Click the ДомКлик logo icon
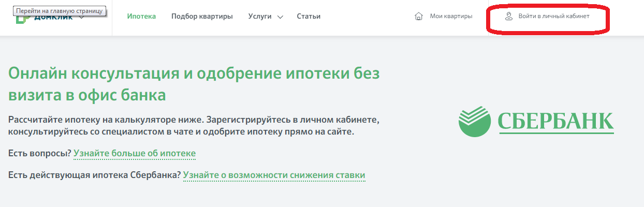644x207 pixels. click(24, 19)
